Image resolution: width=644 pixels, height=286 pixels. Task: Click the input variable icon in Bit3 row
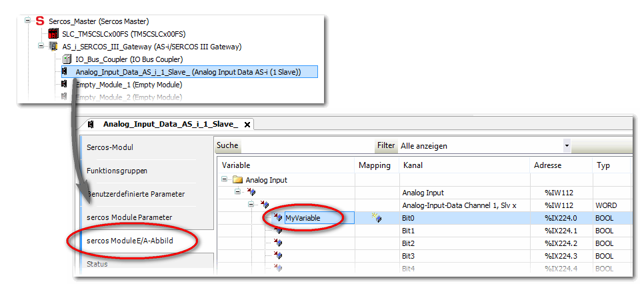click(277, 255)
